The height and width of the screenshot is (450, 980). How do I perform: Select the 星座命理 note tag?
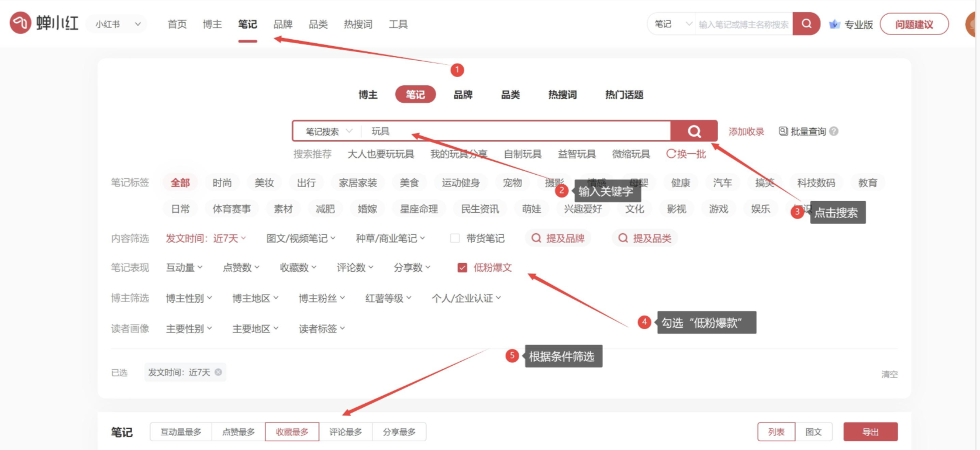(419, 209)
